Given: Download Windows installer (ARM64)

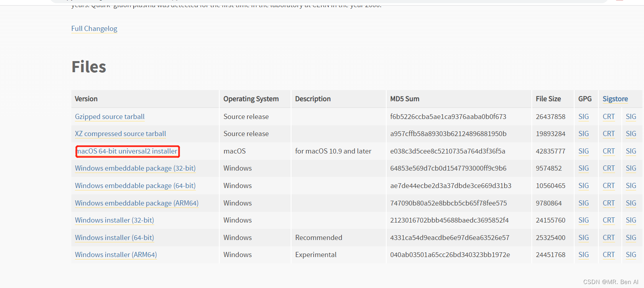Looking at the screenshot, I should coord(116,255).
